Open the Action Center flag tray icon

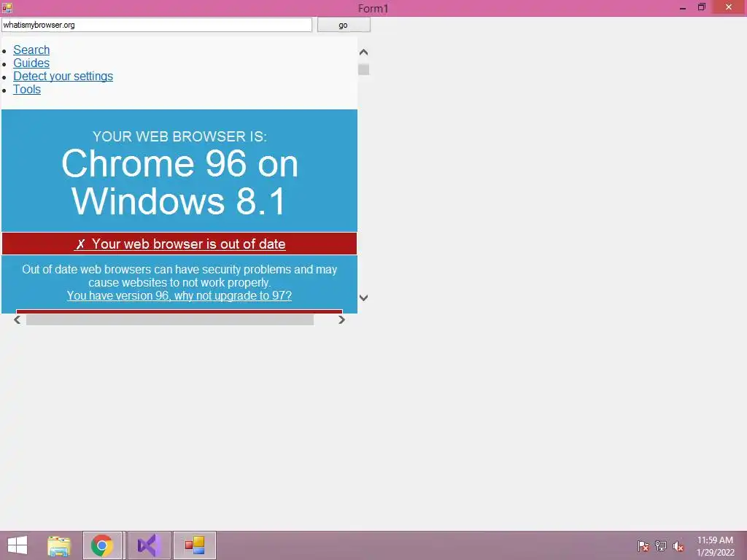coord(643,545)
